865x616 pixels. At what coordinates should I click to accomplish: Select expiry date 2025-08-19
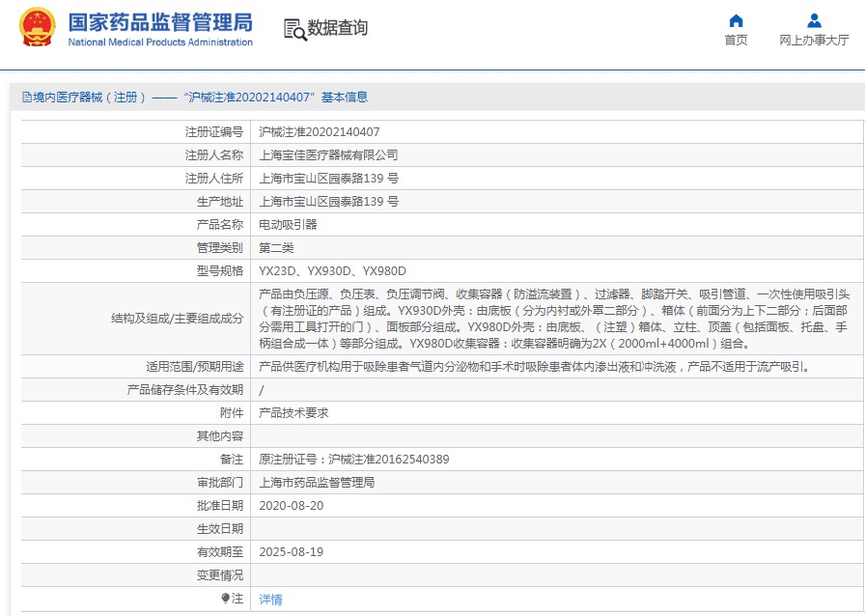coord(292,552)
